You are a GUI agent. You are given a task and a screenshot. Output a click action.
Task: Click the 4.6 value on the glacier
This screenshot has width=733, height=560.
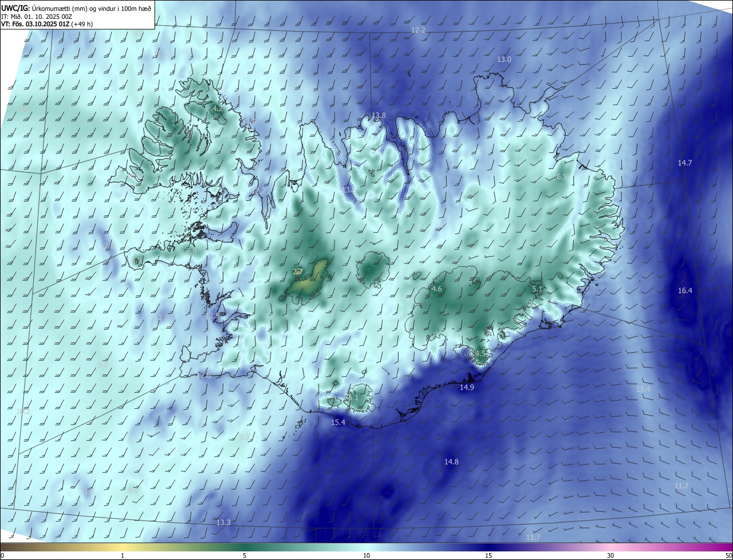437,289
